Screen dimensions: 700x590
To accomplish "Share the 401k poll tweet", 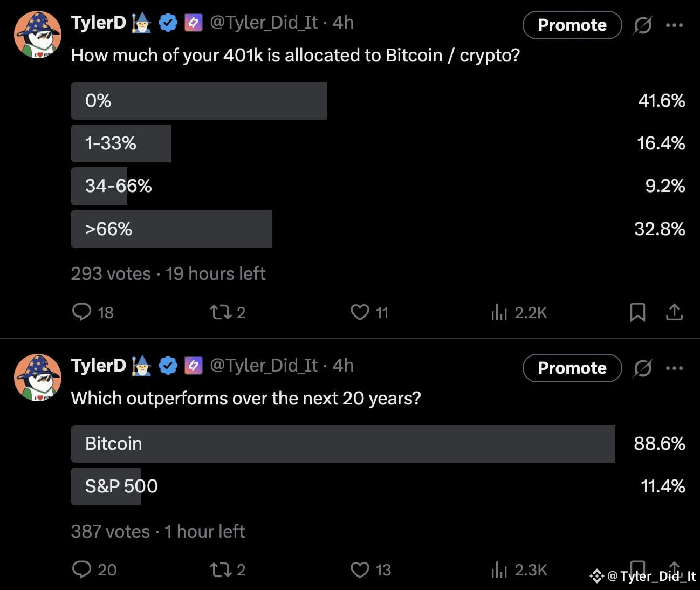I will click(x=674, y=312).
